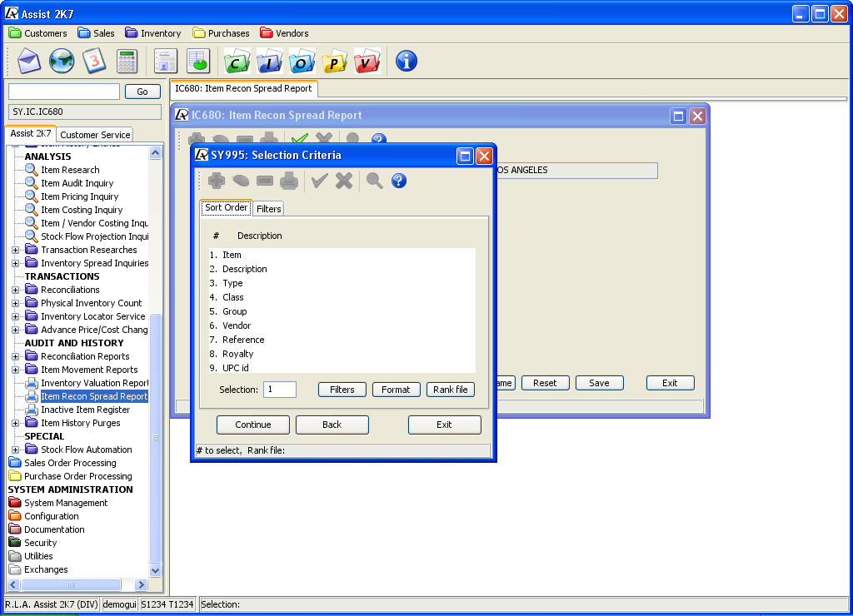Switch to the Filters tab in Selection Criteria
Image resolution: width=853 pixels, height=616 pixels.
(269, 209)
